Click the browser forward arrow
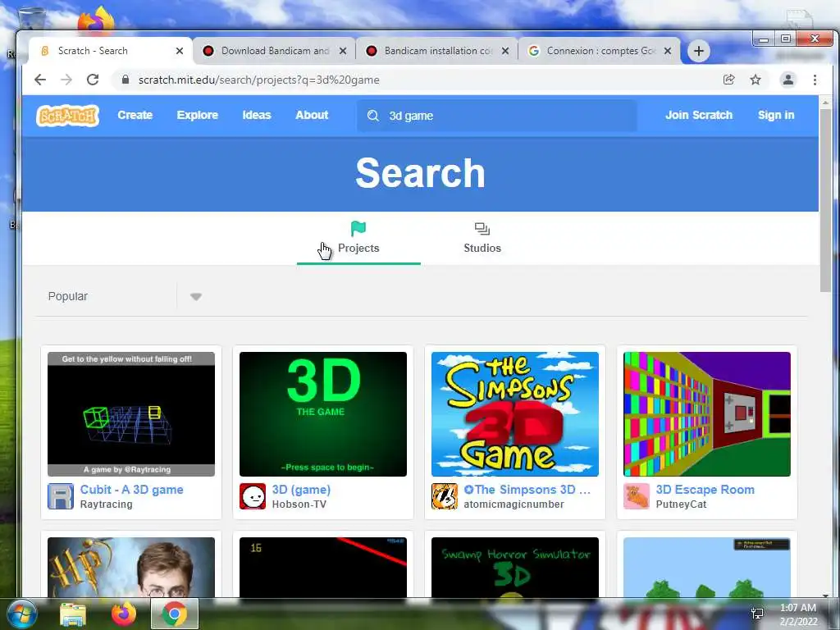This screenshot has height=630, width=840. tap(66, 80)
